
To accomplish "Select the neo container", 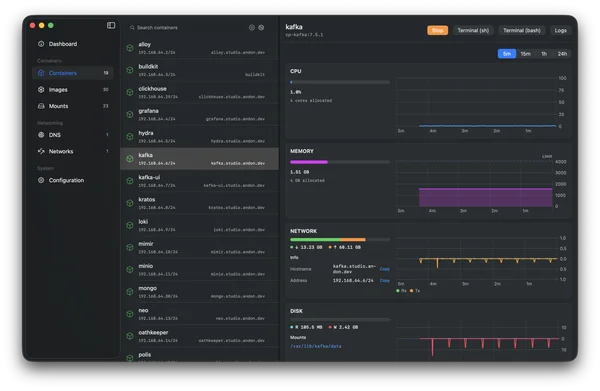I will pos(199,314).
